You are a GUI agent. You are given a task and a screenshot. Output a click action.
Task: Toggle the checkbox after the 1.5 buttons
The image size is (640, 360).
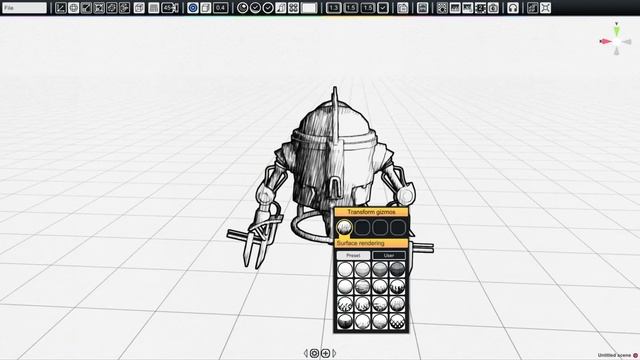point(383,8)
